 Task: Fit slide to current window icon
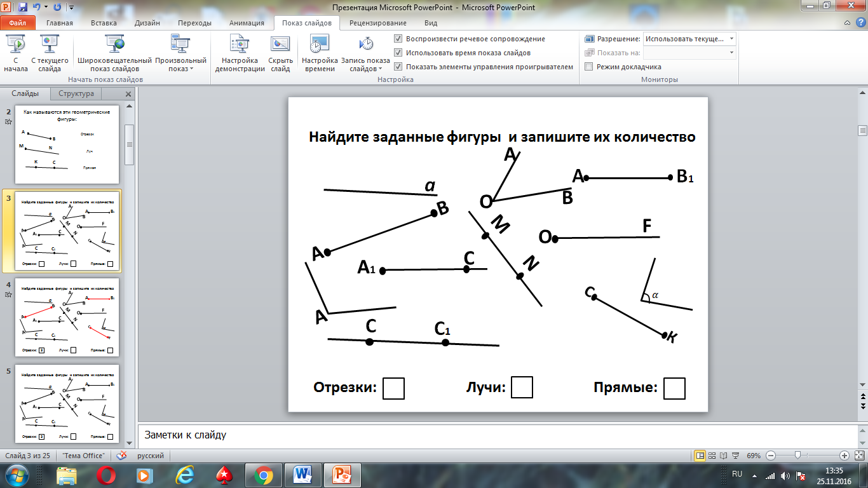(859, 456)
